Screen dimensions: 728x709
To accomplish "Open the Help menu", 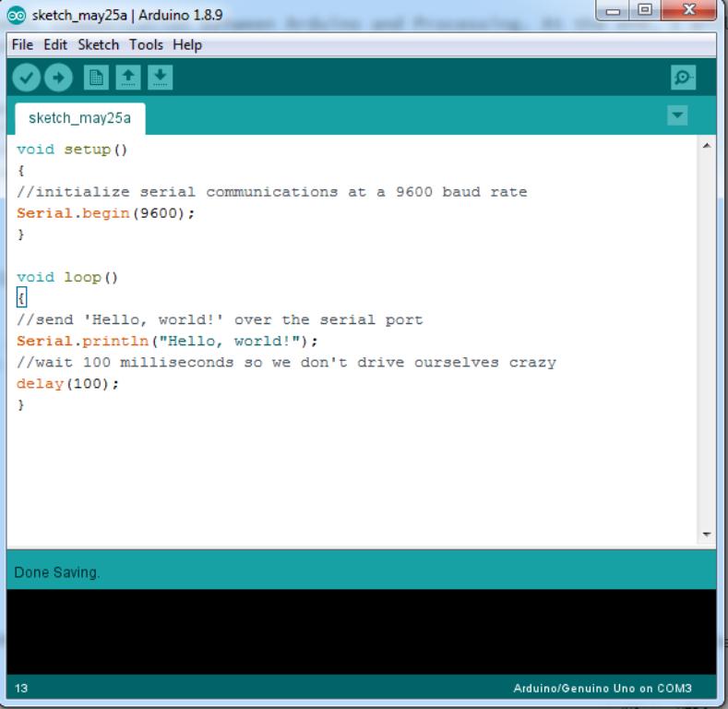I will 187,45.
